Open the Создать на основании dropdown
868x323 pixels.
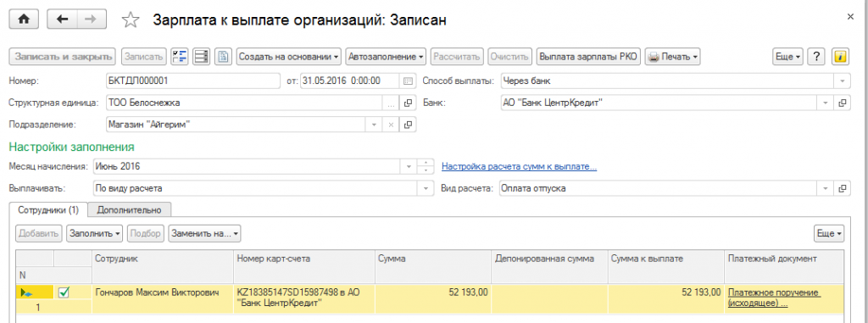click(288, 57)
